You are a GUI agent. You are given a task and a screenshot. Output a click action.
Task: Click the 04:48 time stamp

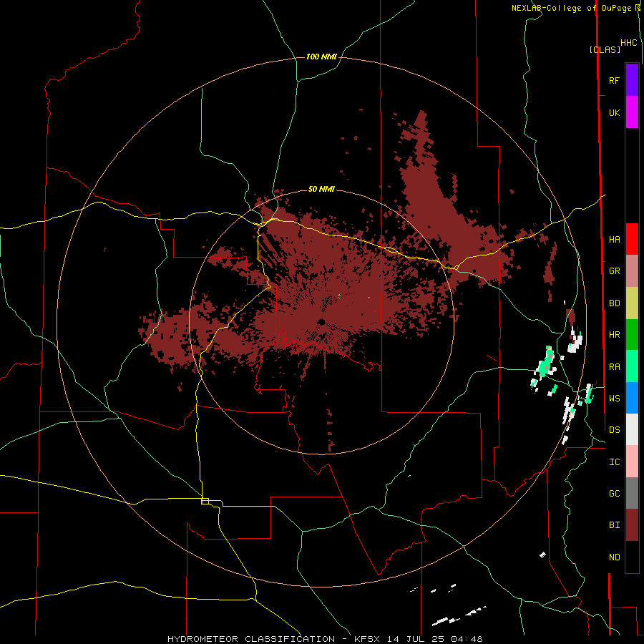467,639
